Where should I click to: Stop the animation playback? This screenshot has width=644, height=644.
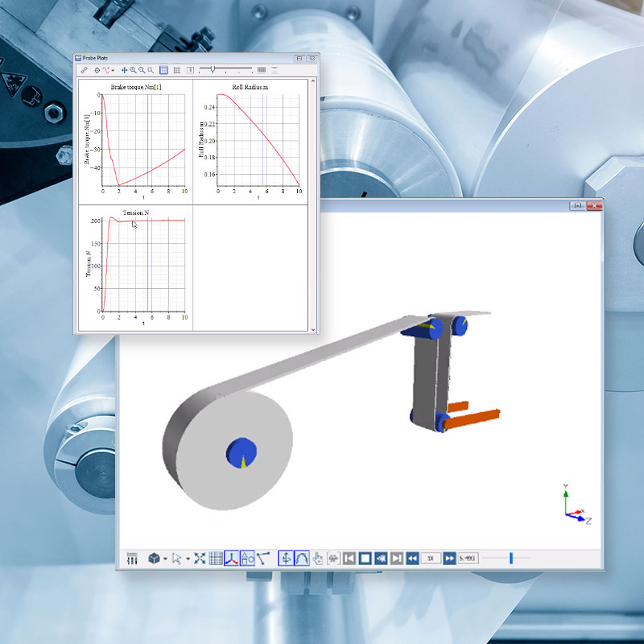[365, 559]
